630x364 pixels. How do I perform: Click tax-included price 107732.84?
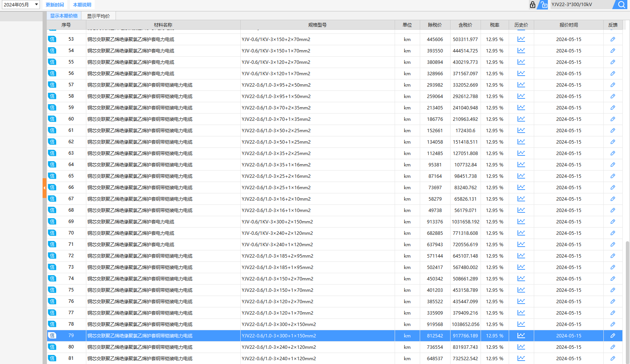(465, 165)
